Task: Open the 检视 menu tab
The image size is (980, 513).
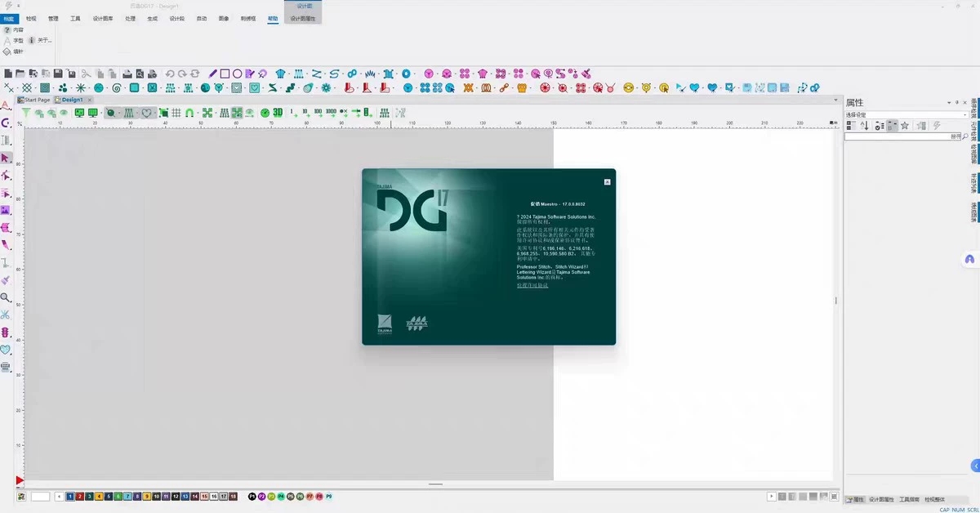Action: (31, 17)
